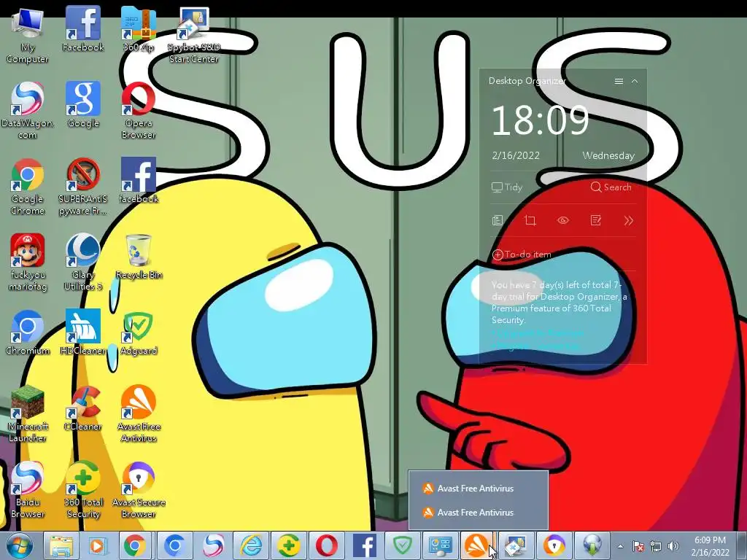
Task: Click Tidy in Desktop Organizer
Action: pos(507,187)
